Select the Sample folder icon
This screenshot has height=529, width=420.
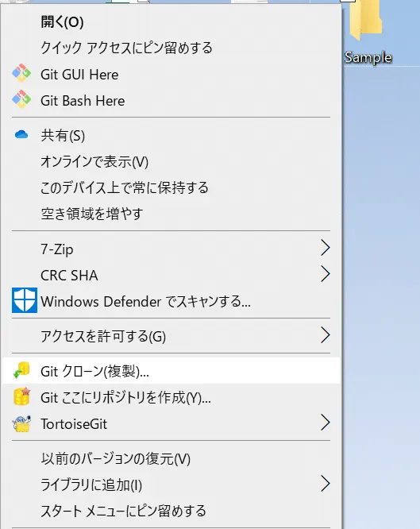[366, 20]
